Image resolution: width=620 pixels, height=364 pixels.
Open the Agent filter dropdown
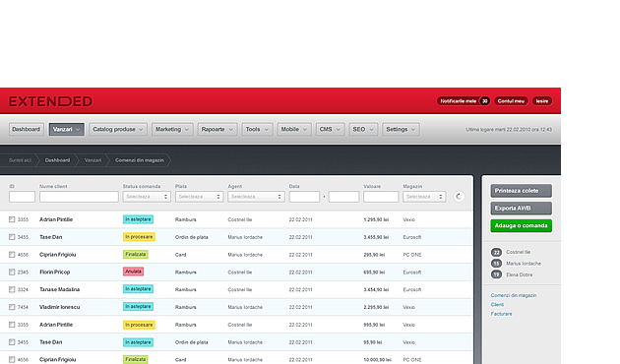256,197
